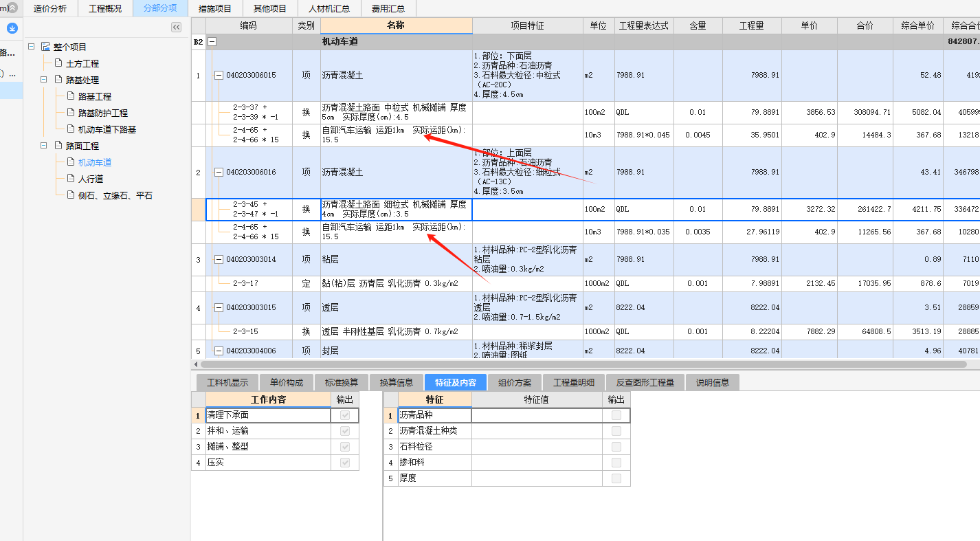Select the highlighted 机动车道 tree node
980x541 pixels.
(95, 162)
